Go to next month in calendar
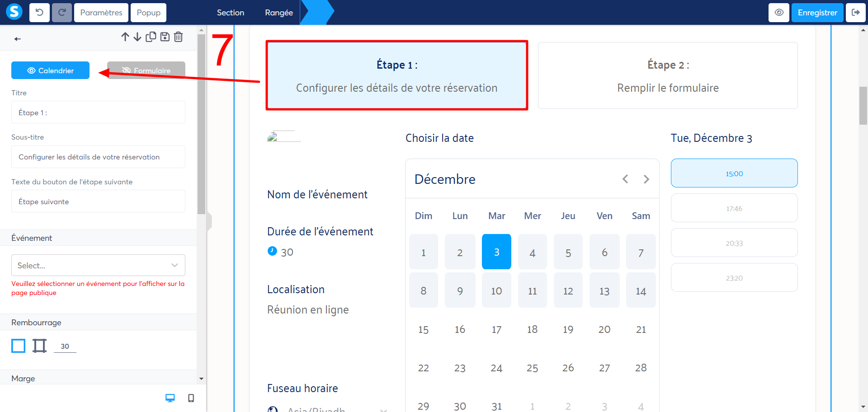The width and height of the screenshot is (868, 412). (646, 179)
